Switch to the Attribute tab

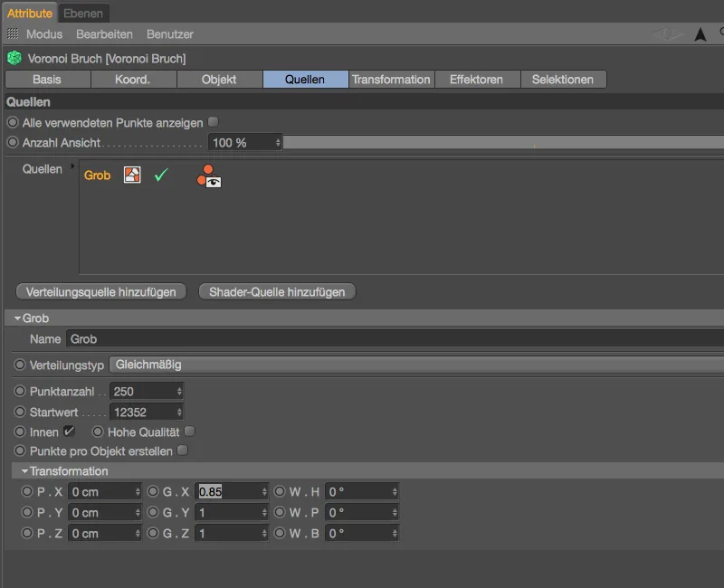(x=30, y=14)
